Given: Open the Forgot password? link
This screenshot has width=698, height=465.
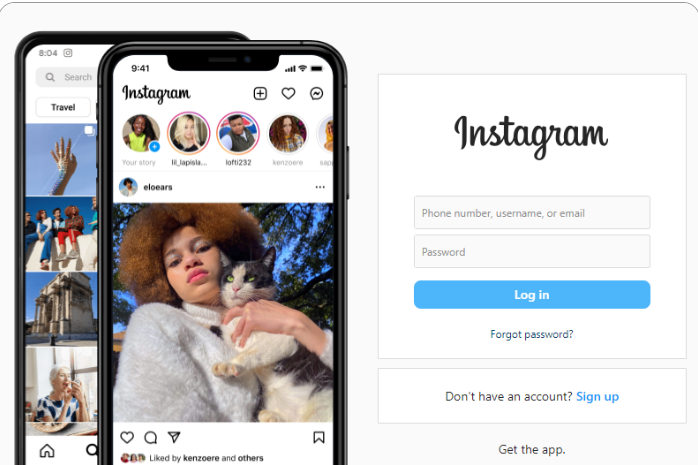Looking at the screenshot, I should tap(532, 334).
